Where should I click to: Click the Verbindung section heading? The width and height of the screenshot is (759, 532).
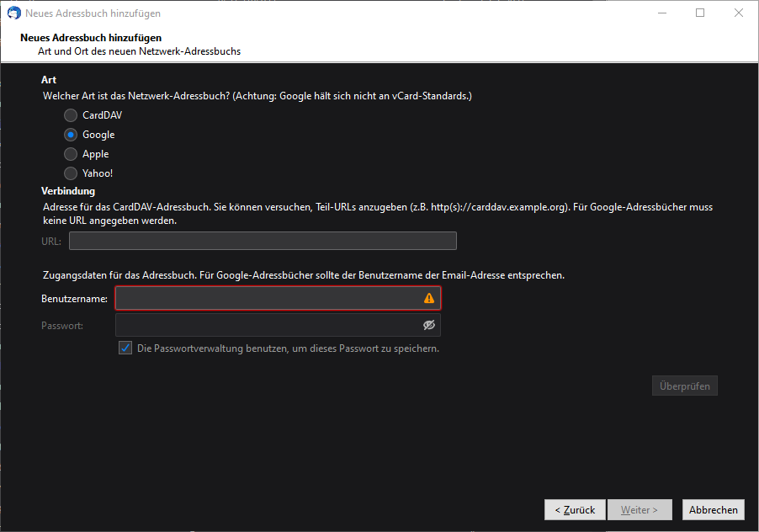(x=68, y=191)
